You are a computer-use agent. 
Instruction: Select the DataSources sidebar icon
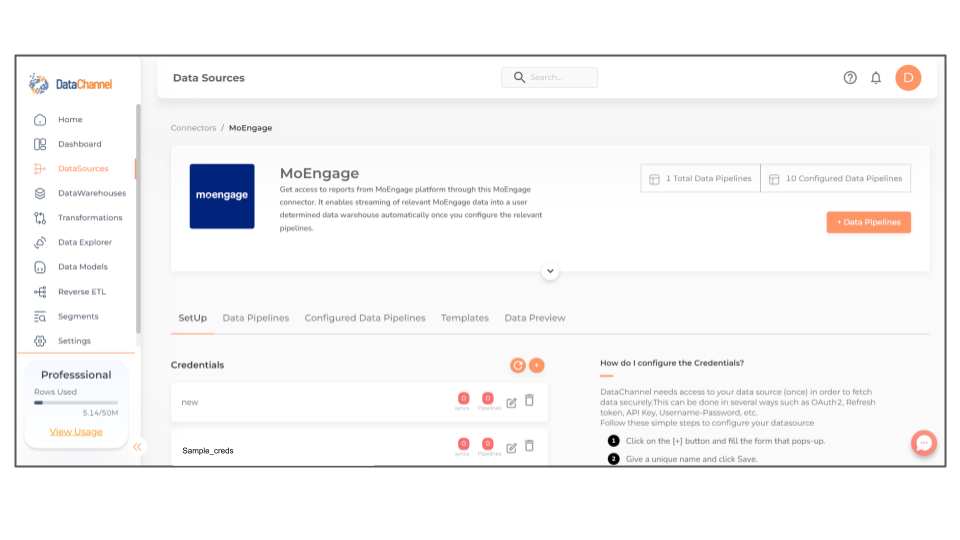(x=40, y=168)
